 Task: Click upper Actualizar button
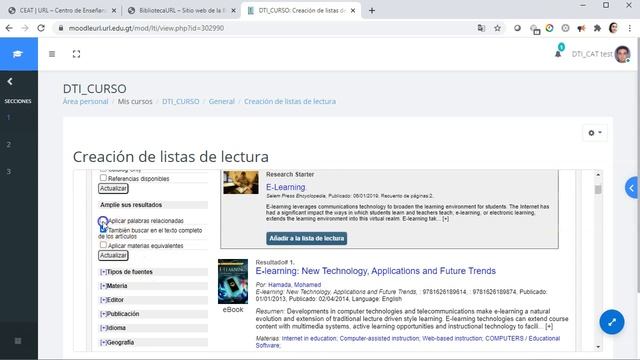coord(113,189)
